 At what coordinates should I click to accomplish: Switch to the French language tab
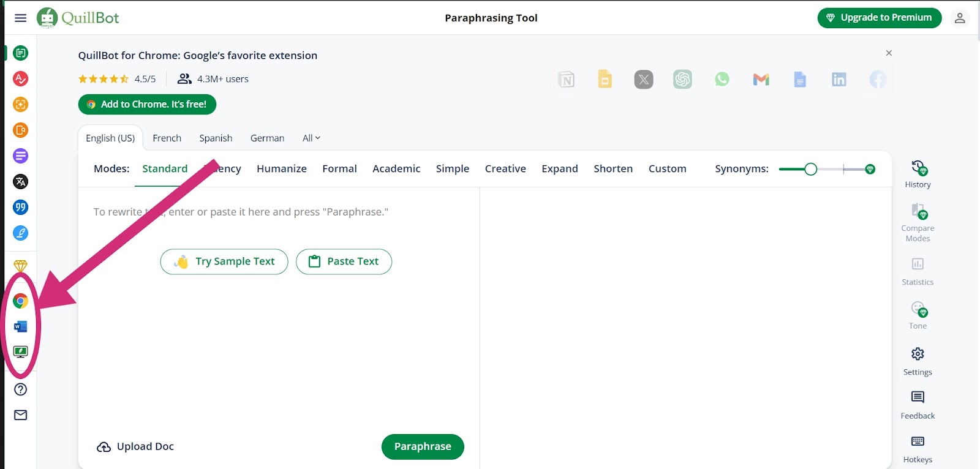coord(167,138)
